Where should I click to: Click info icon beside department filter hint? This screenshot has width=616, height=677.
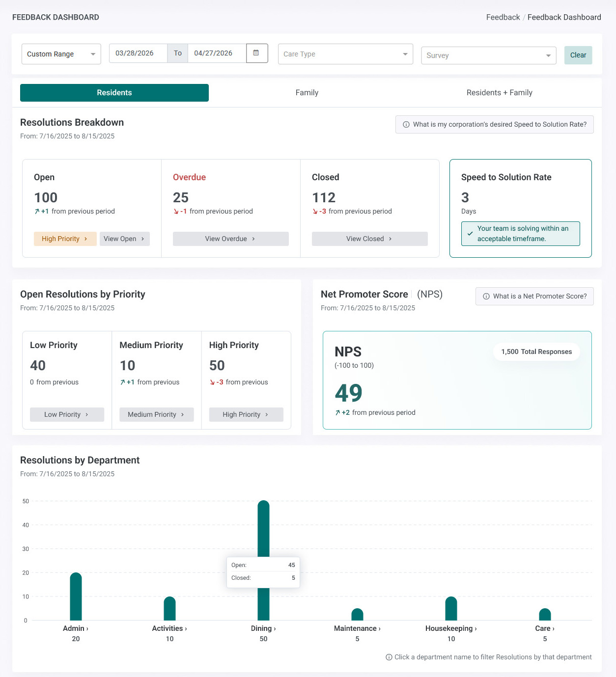[x=389, y=657]
